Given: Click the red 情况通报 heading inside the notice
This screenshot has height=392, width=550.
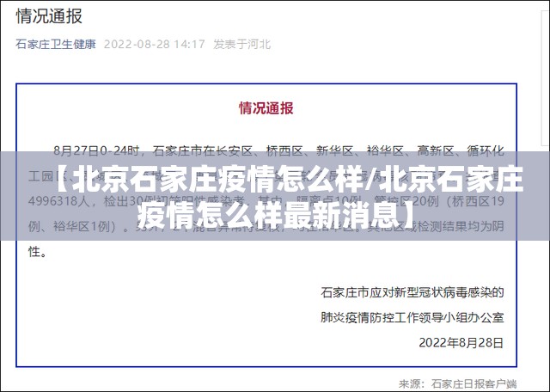Looking at the screenshot, I should pos(266,108).
